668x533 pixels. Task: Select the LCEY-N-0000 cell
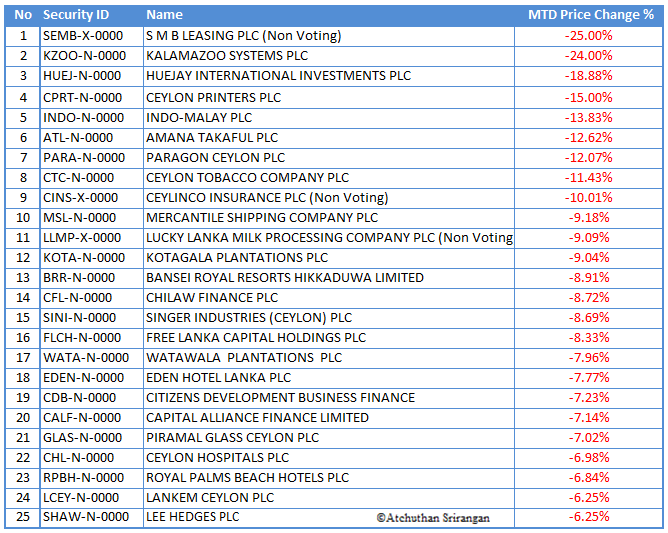pyautogui.click(x=81, y=498)
